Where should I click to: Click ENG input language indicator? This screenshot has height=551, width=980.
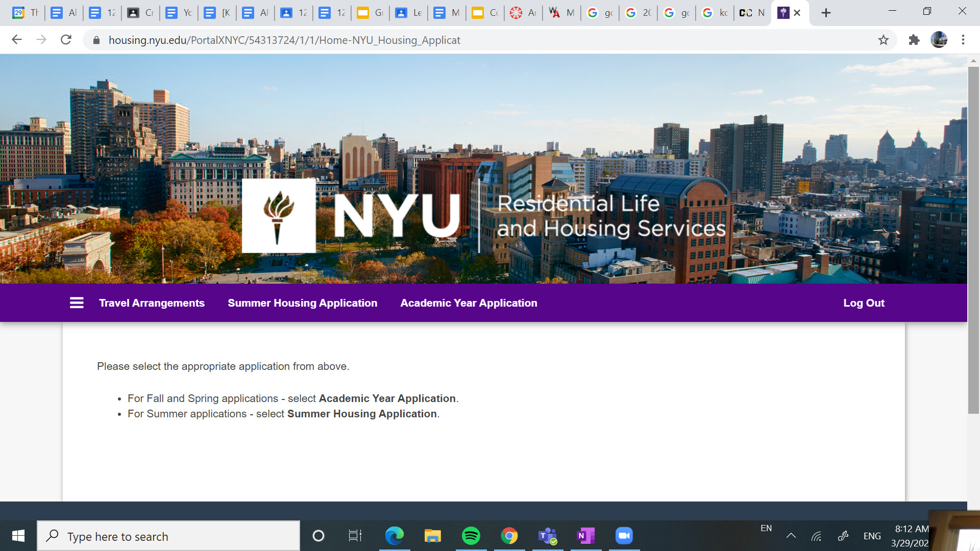(872, 536)
